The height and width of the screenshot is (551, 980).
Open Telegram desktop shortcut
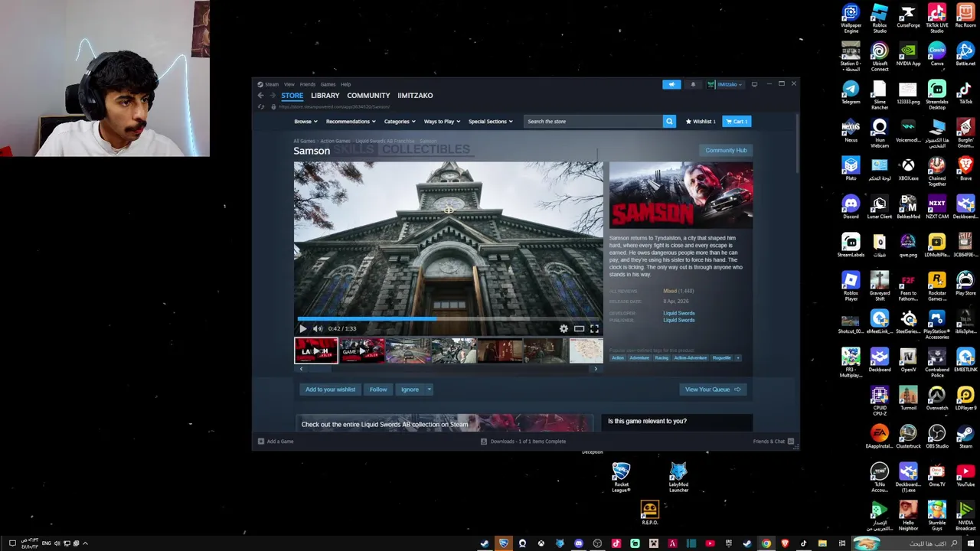851,92
